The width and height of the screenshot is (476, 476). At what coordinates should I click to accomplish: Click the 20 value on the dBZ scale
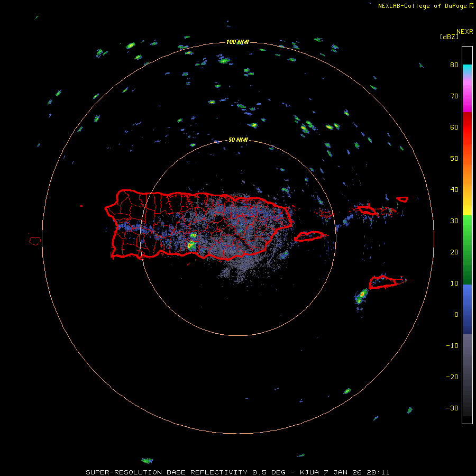[x=454, y=252]
